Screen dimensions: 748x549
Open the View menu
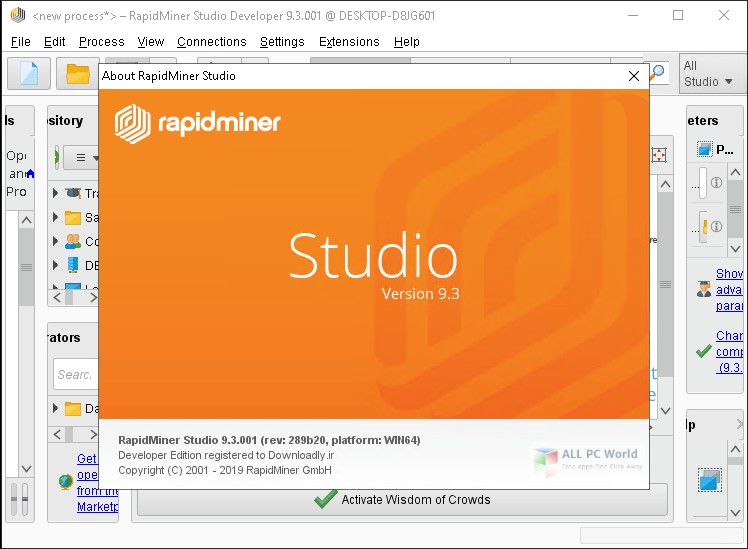[x=151, y=42]
